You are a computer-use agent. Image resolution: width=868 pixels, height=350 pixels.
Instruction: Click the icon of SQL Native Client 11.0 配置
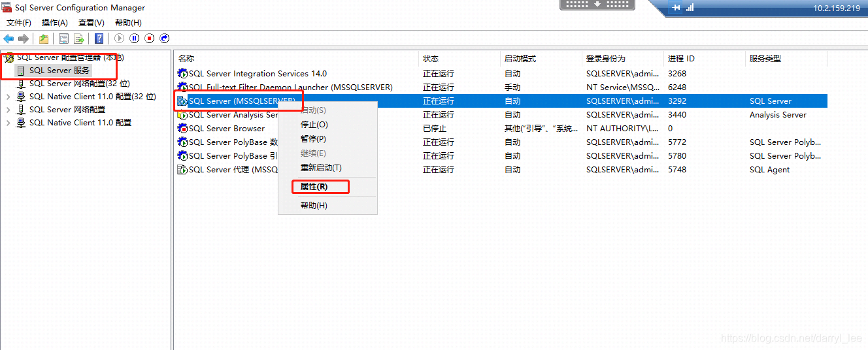[x=21, y=123]
